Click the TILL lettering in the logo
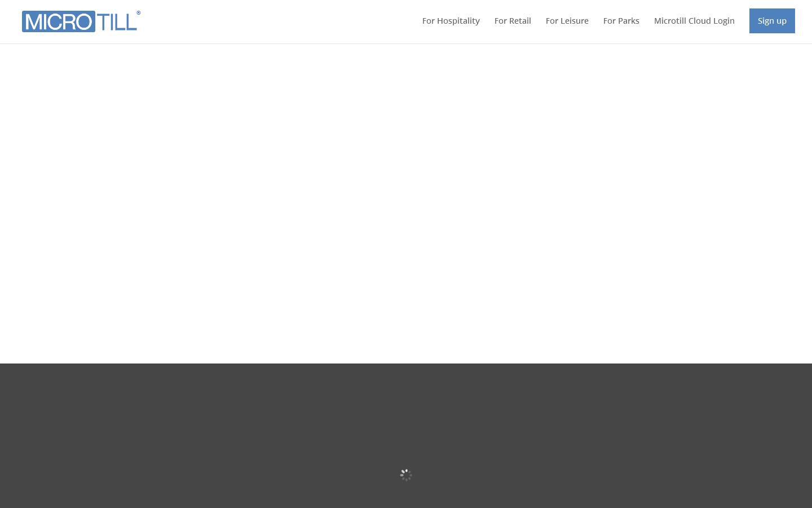Viewport: 812px width, 508px height. coord(117,22)
